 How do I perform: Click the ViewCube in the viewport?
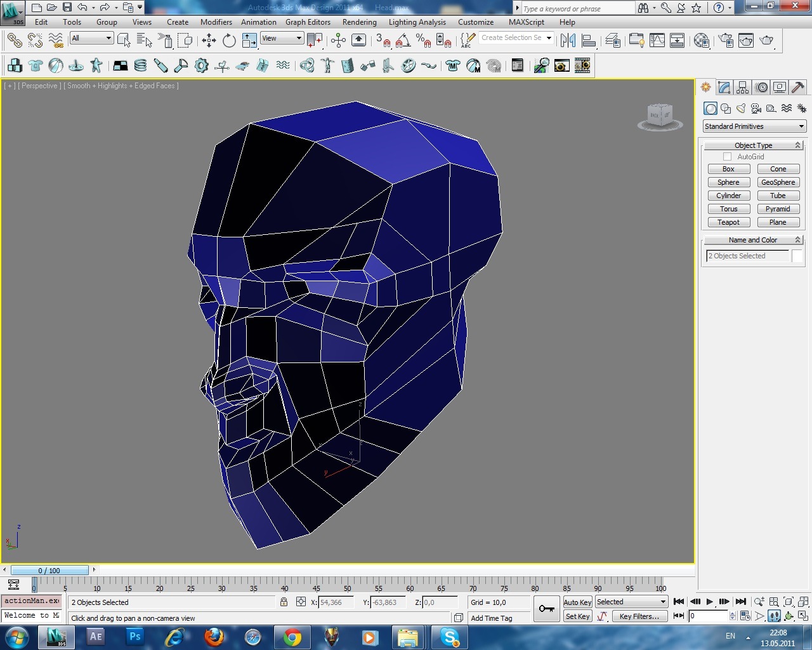660,116
